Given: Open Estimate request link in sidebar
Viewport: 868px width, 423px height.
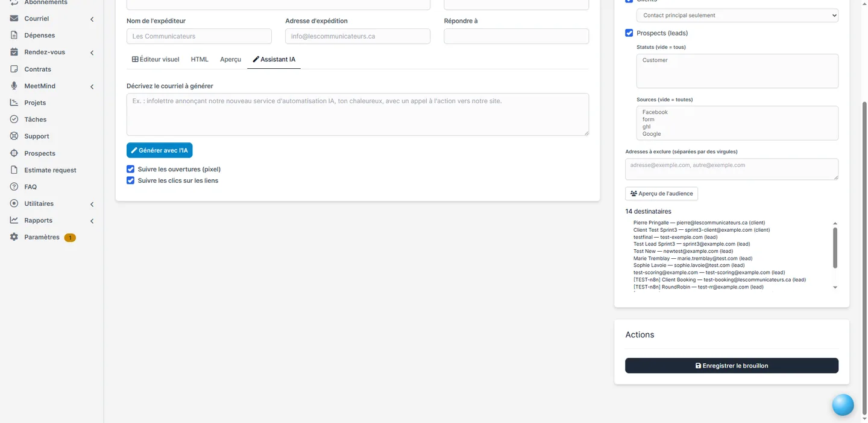Looking at the screenshot, I should tap(50, 170).
